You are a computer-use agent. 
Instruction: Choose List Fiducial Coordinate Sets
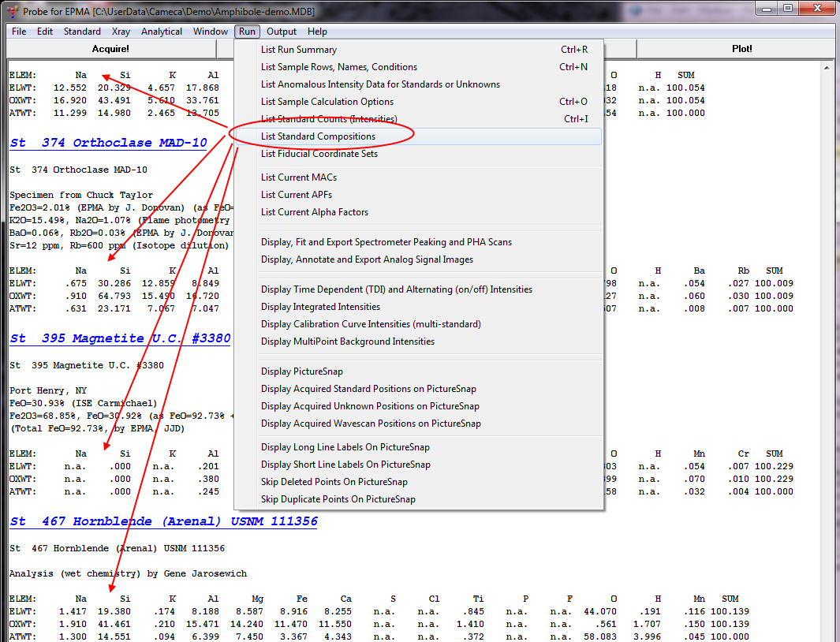tap(319, 154)
